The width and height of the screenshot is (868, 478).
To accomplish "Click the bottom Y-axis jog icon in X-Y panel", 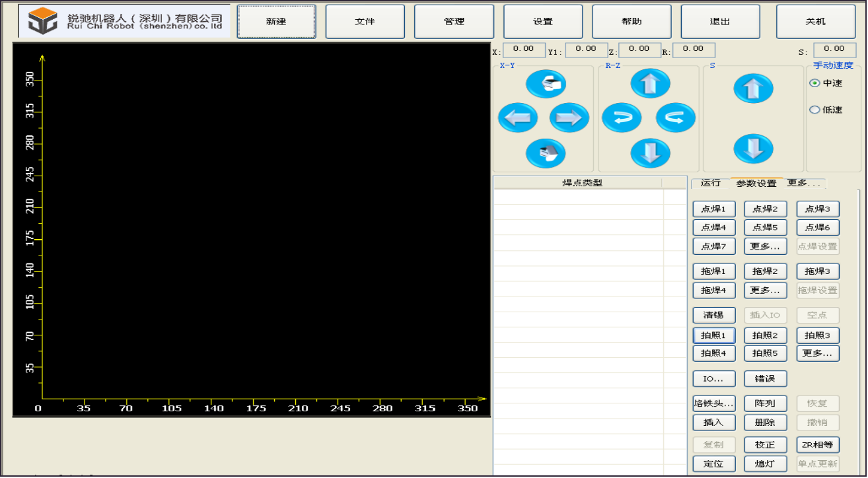I will click(x=546, y=153).
